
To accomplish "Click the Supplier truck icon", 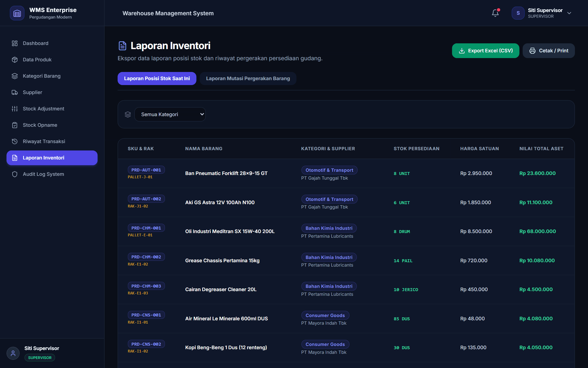I will click(15, 92).
